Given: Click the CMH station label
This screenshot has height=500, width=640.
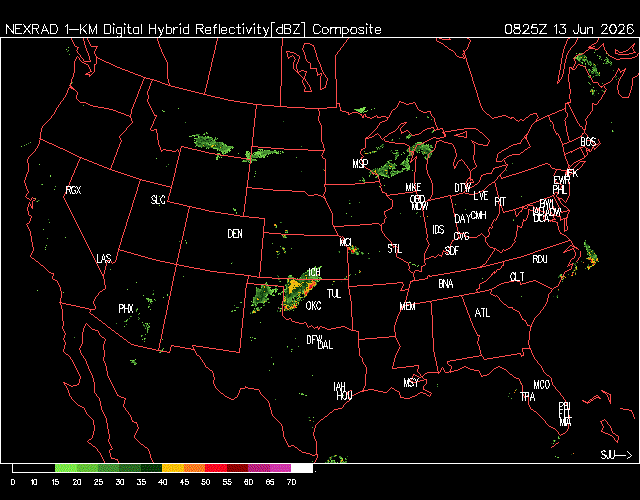Looking at the screenshot, I should 479,215.
